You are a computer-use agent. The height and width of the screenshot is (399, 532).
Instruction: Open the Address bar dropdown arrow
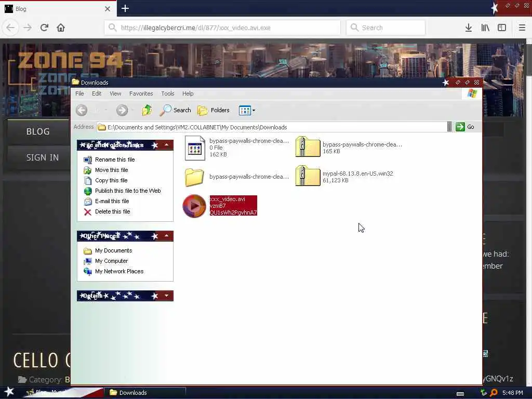[449, 127]
